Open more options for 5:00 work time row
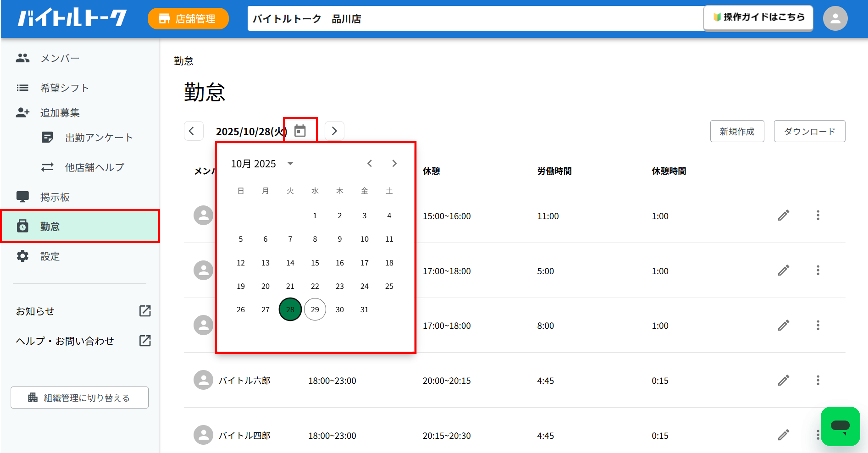This screenshot has height=453, width=868. [818, 270]
